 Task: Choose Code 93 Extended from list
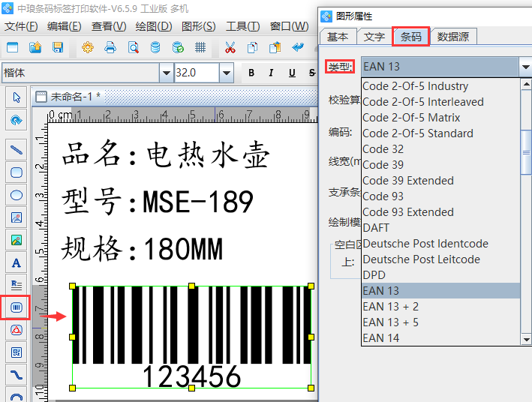click(x=440, y=212)
